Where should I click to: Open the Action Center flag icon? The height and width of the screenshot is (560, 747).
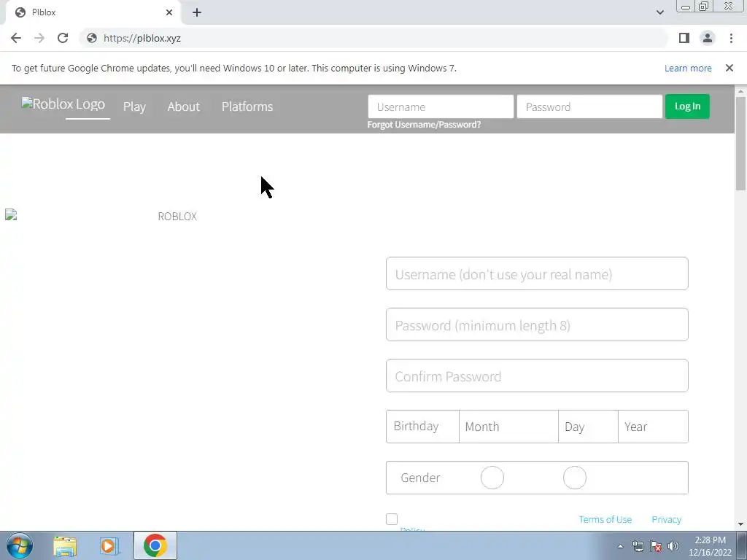pos(656,546)
